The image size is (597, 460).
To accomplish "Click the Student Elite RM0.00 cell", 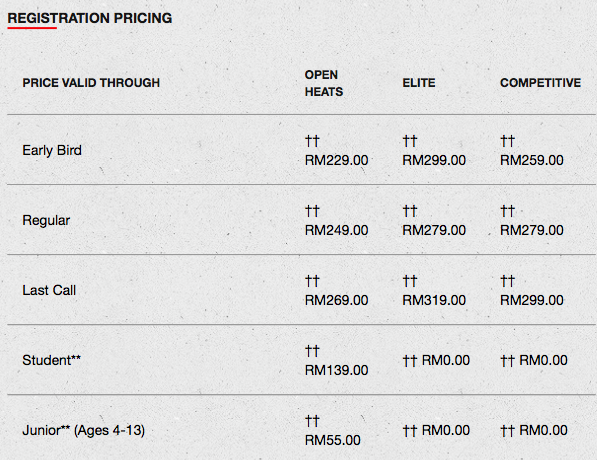I will pos(436,360).
